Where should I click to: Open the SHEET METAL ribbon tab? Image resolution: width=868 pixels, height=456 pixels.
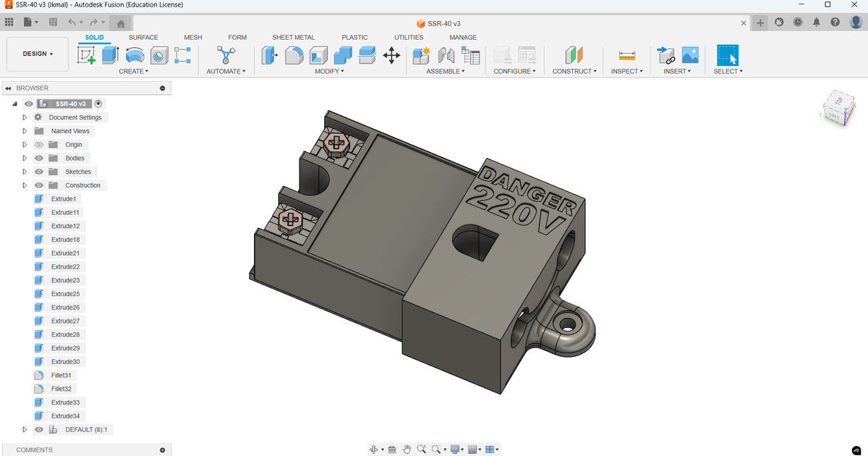pos(293,37)
